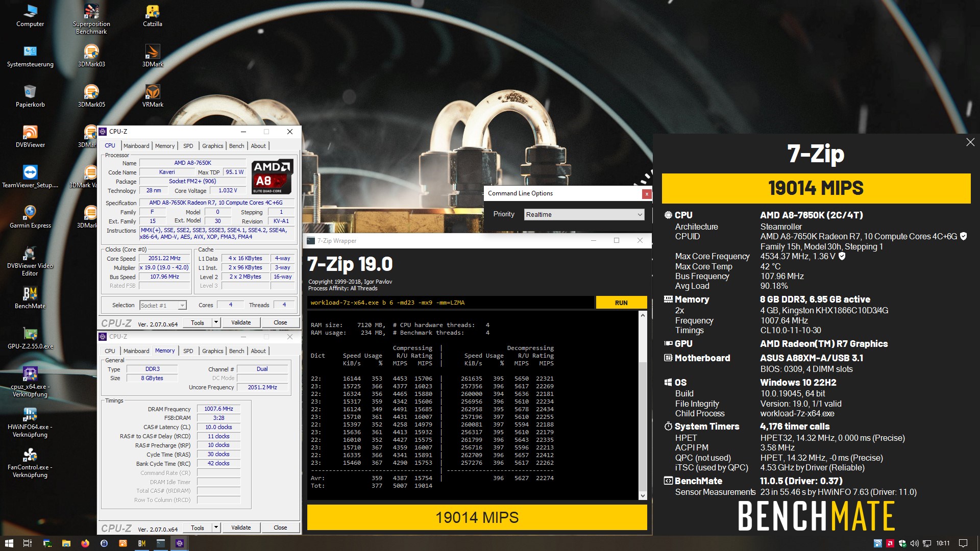Click the 7-Zip command line input field
Screen dimensions: 980x551
[x=451, y=303]
